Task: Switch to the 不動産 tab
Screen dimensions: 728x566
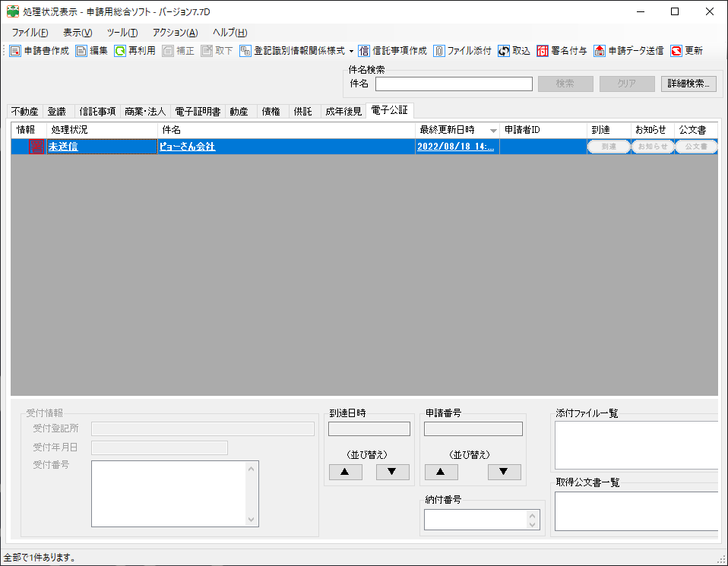Action: pos(24,112)
